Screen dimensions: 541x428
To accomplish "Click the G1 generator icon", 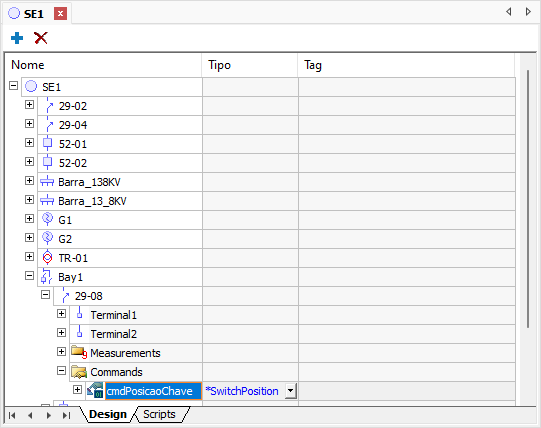I will [x=47, y=219].
